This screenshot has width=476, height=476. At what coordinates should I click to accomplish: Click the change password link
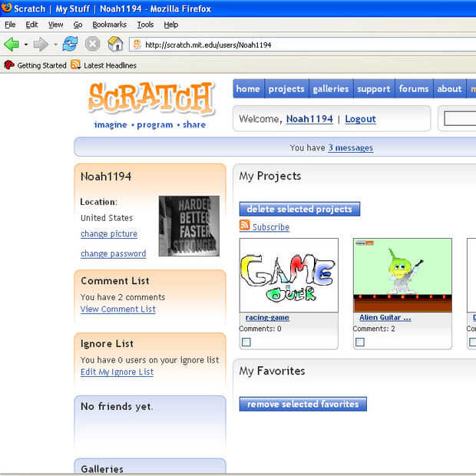pyautogui.click(x=113, y=253)
